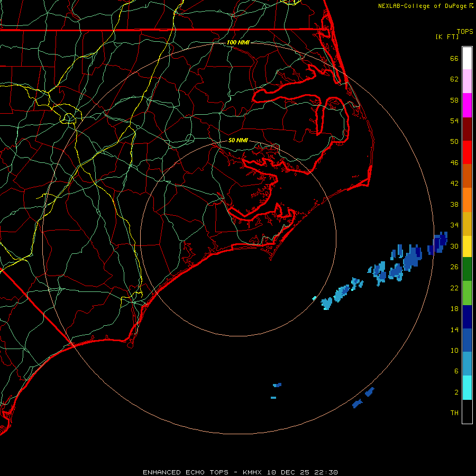
Task: Click the 54 value on the scale
Action: pyautogui.click(x=454, y=121)
